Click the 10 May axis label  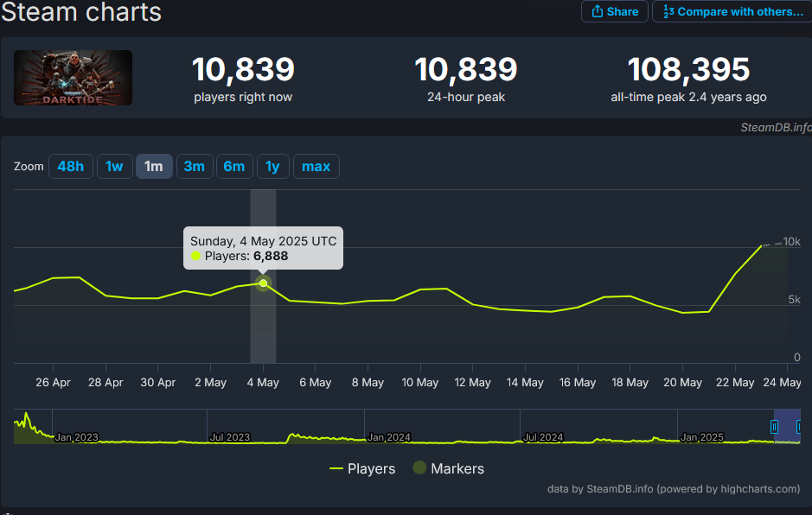(420, 383)
